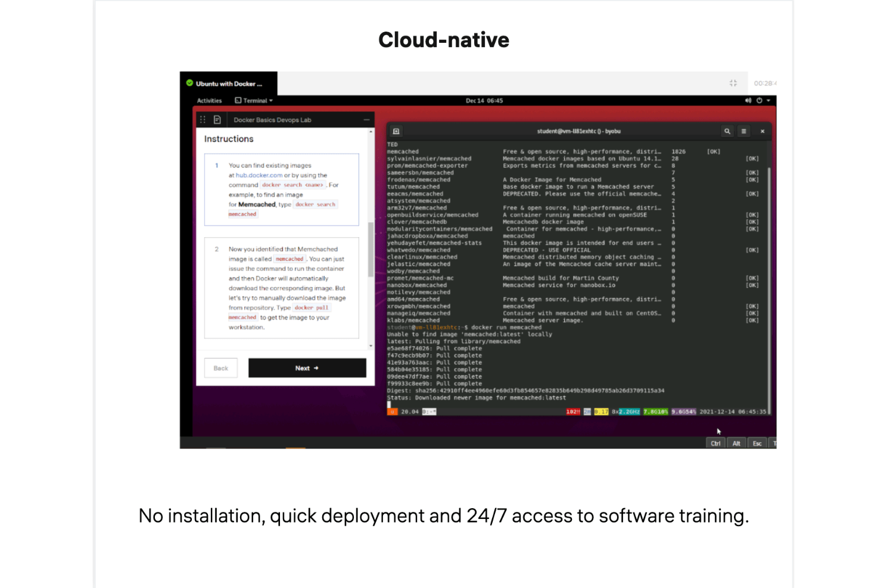Open the Terminal app menu dropdown
Viewport: 887px width, 588px height.
(254, 101)
